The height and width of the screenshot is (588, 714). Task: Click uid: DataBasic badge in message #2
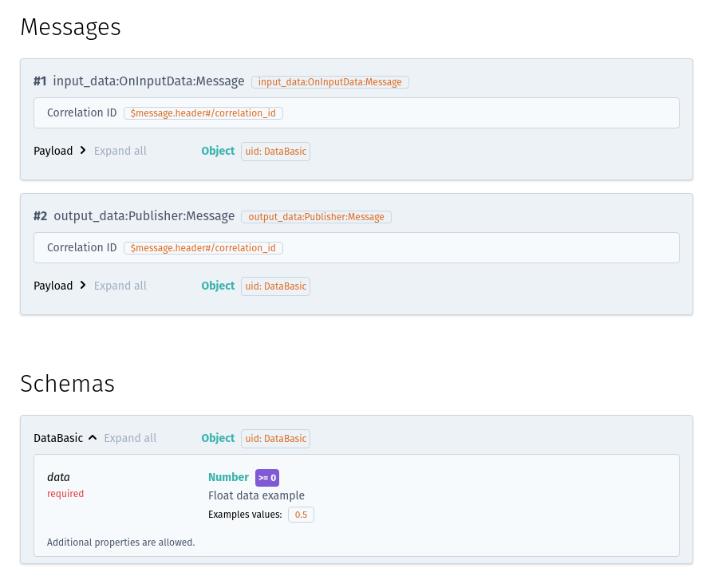coord(275,286)
